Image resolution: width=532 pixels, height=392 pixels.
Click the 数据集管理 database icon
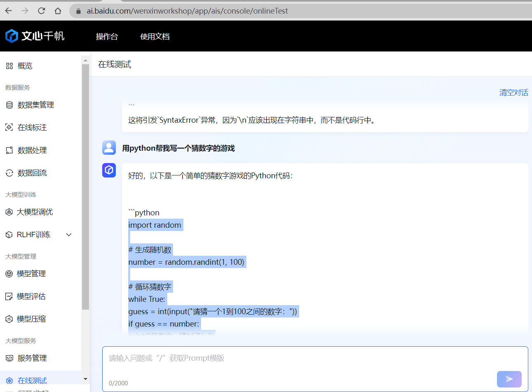9,105
